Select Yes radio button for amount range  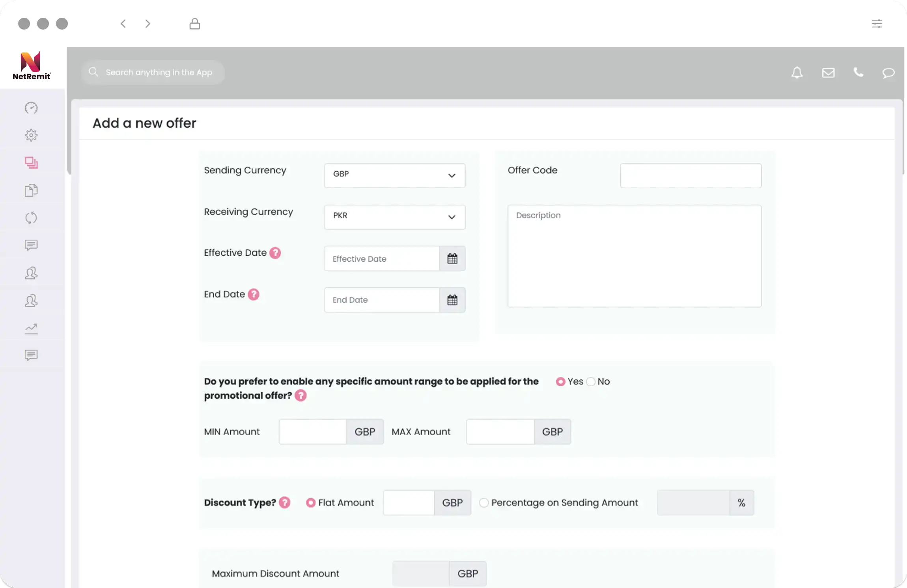[x=560, y=381]
